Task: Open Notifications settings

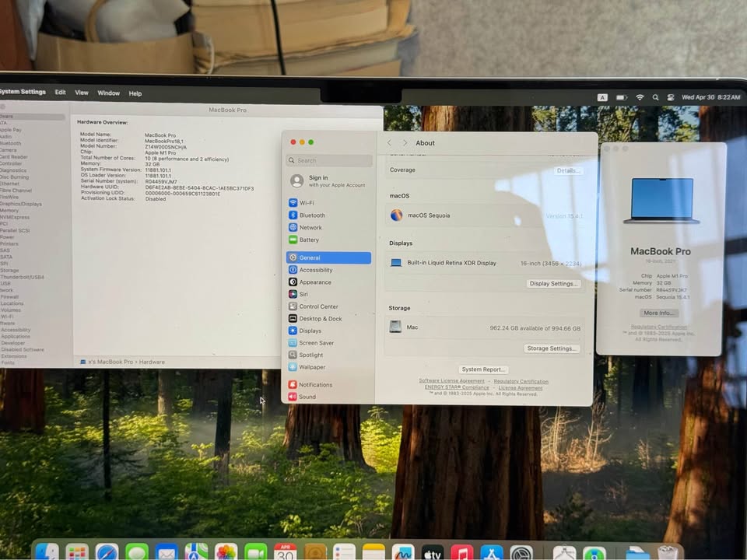Action: pyautogui.click(x=315, y=385)
